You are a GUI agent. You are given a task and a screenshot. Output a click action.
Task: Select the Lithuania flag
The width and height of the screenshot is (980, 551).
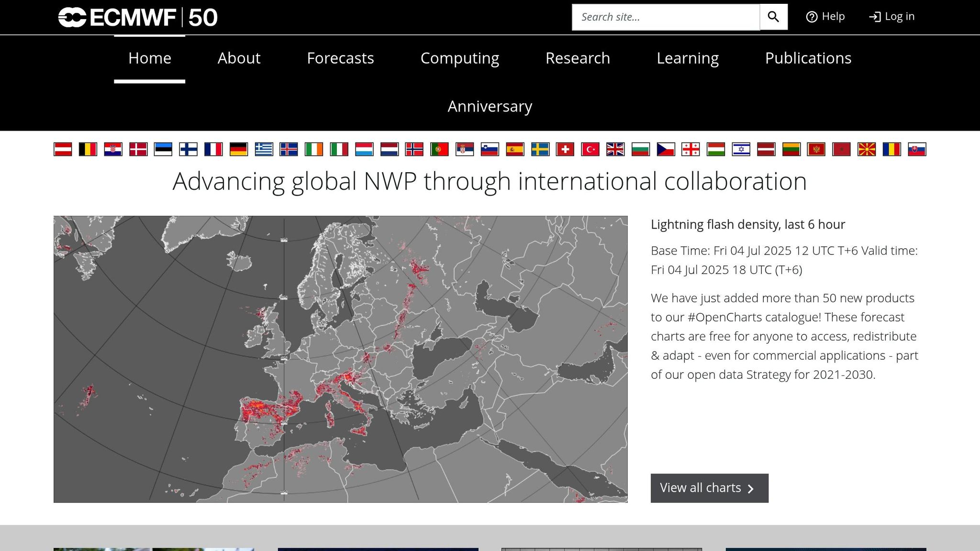(791, 149)
